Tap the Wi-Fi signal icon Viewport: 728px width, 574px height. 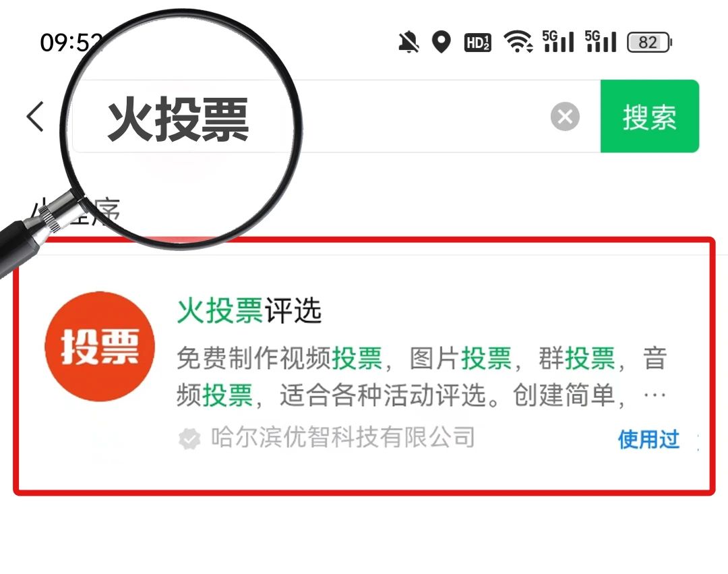[x=518, y=42]
